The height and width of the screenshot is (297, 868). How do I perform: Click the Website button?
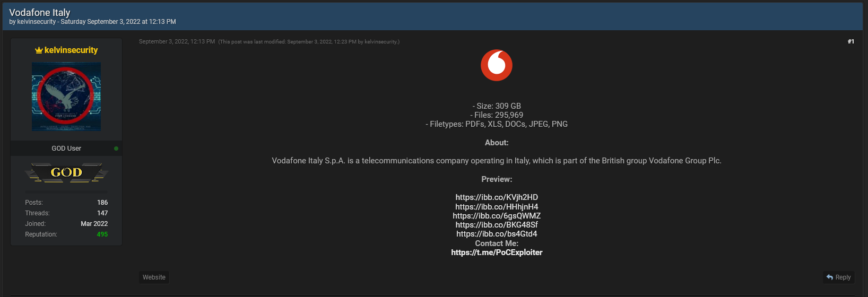tap(154, 277)
